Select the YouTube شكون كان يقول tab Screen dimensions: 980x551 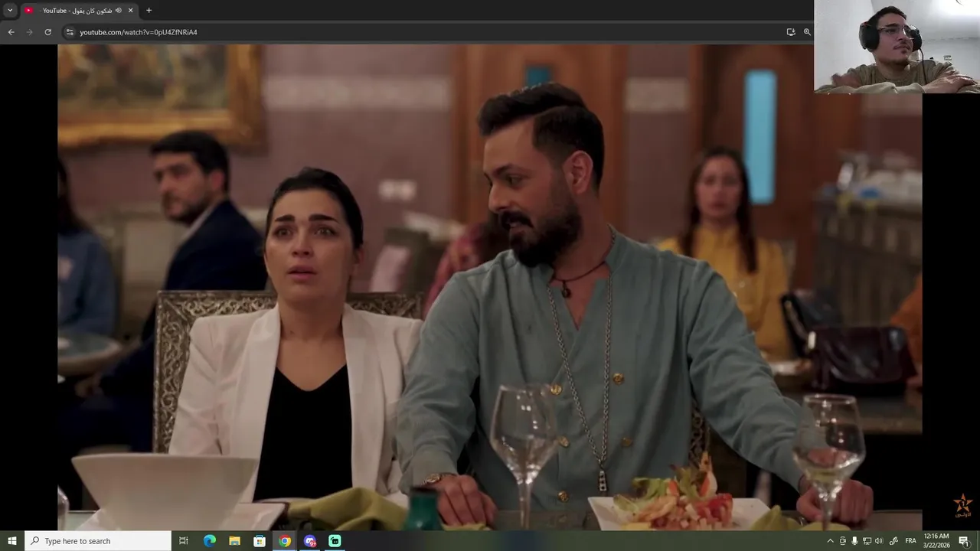[x=78, y=11]
